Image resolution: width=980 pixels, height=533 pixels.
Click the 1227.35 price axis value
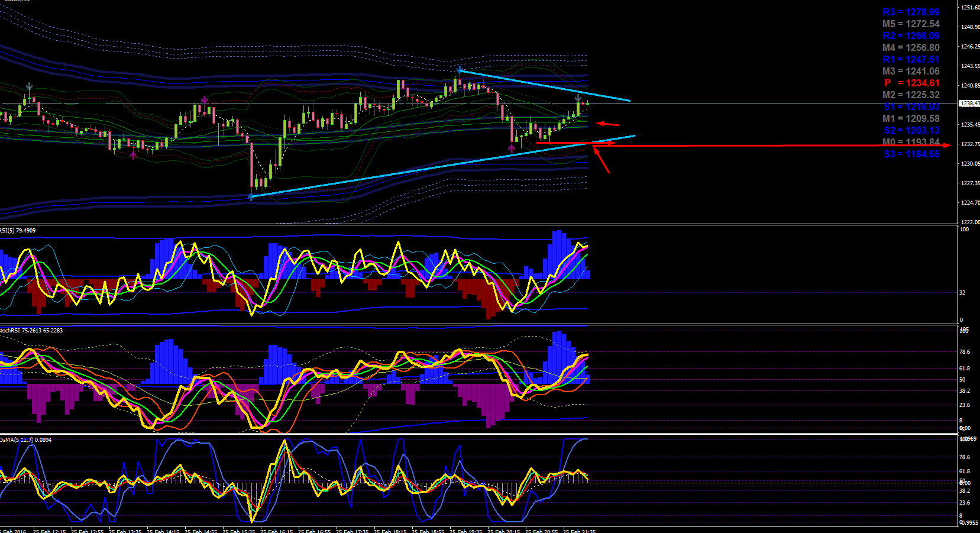coord(971,183)
